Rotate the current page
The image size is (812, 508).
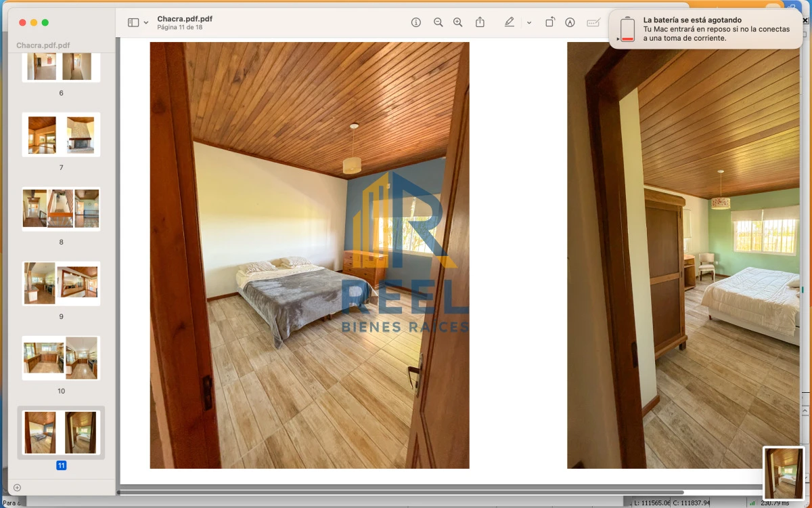coord(548,22)
